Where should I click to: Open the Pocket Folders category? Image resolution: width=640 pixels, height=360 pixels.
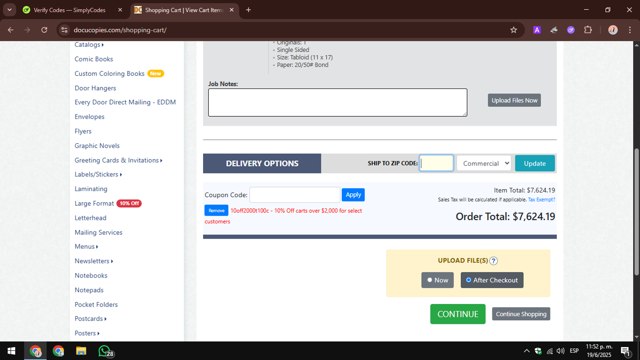96,304
